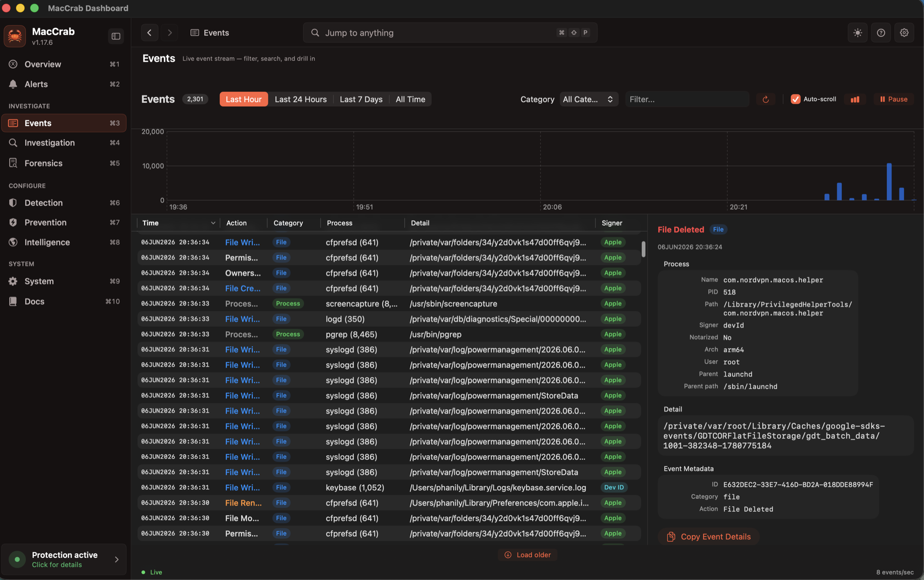Click the Owners... action cell
924x580 pixels.
(x=243, y=273)
